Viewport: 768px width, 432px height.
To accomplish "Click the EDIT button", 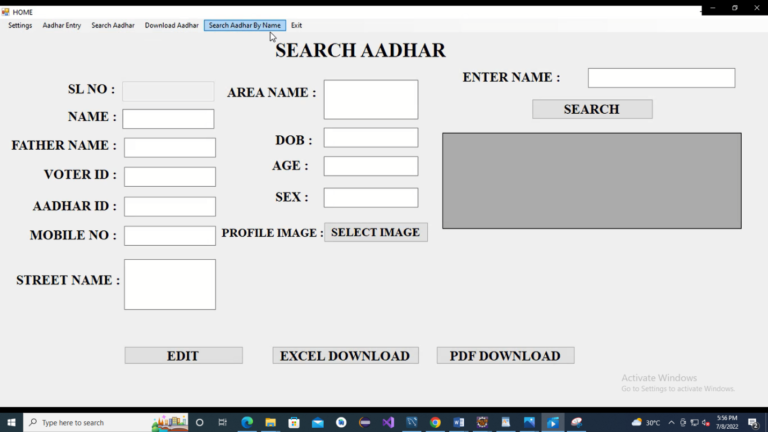I will pos(183,356).
